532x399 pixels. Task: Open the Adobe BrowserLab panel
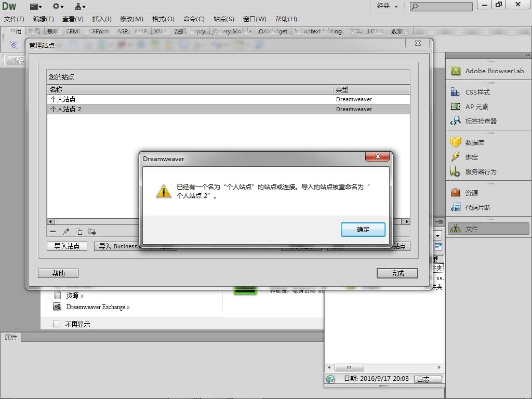tap(488, 71)
